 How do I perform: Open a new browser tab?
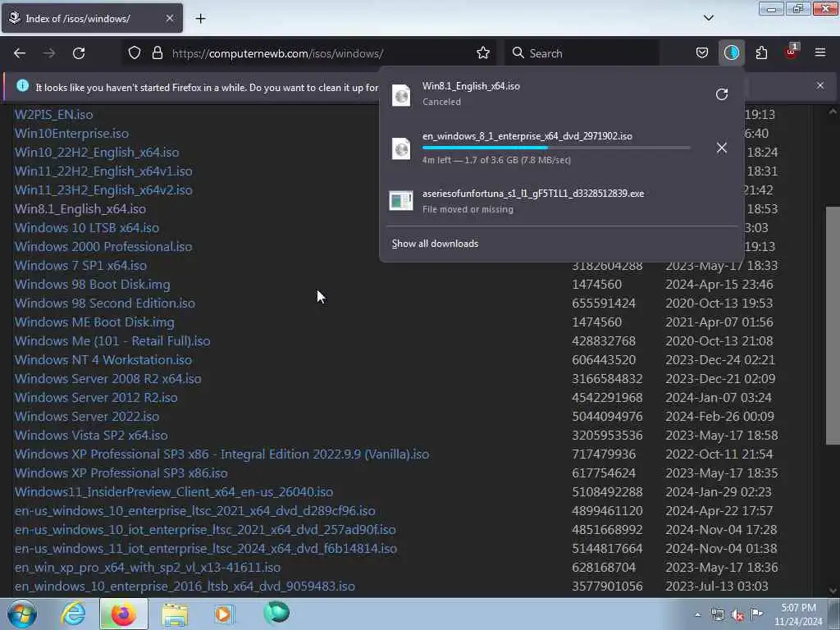coord(200,19)
